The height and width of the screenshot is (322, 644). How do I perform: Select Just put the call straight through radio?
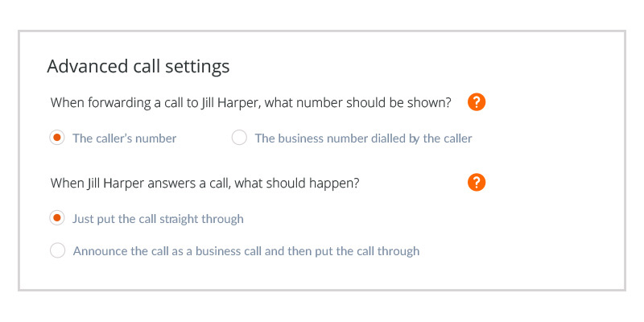[57, 218]
